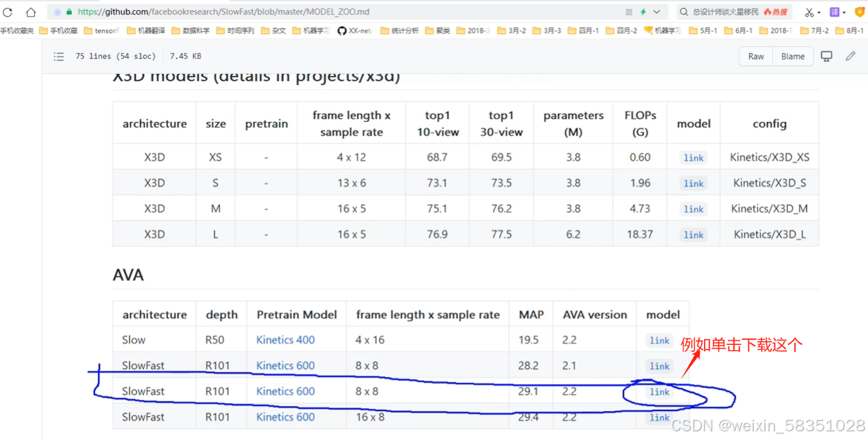The width and height of the screenshot is (868, 440).
Task: Click the AVA section heading
Action: pyautogui.click(x=129, y=275)
